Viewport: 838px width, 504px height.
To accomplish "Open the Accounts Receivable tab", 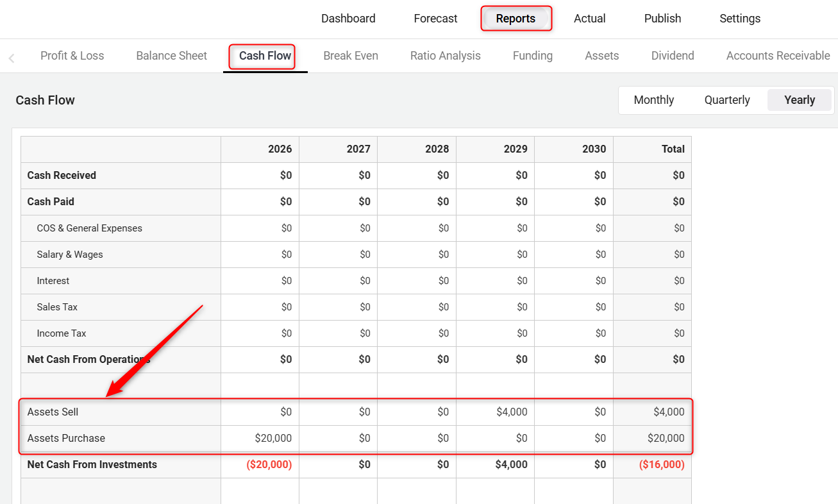I will [778, 56].
